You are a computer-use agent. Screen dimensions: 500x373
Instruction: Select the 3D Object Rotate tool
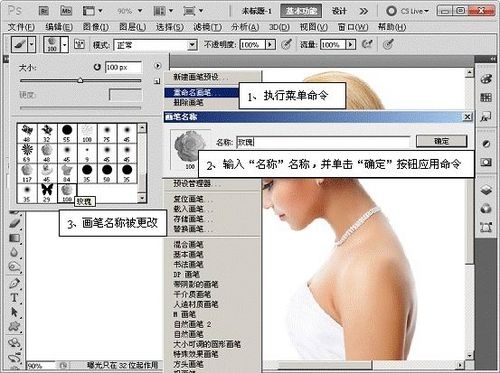click(x=14, y=343)
